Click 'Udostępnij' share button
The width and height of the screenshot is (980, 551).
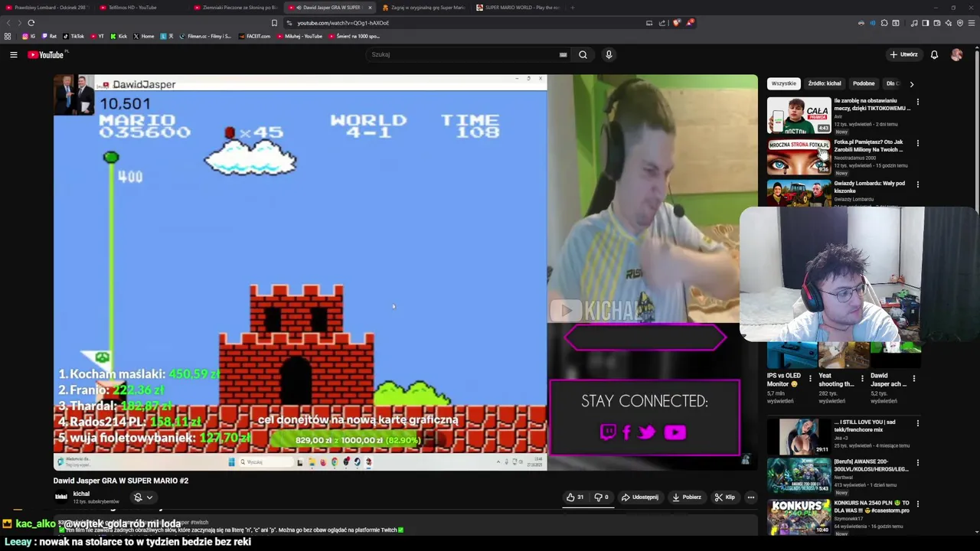point(639,497)
